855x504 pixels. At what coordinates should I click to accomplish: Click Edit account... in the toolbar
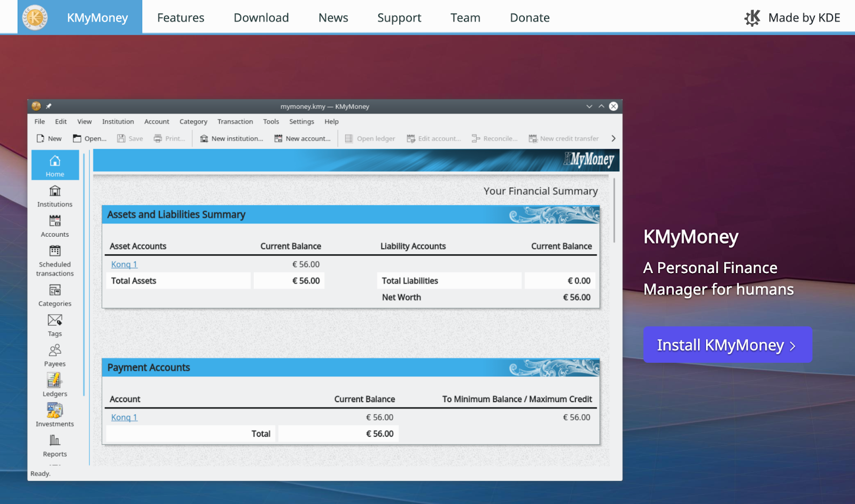pyautogui.click(x=433, y=138)
